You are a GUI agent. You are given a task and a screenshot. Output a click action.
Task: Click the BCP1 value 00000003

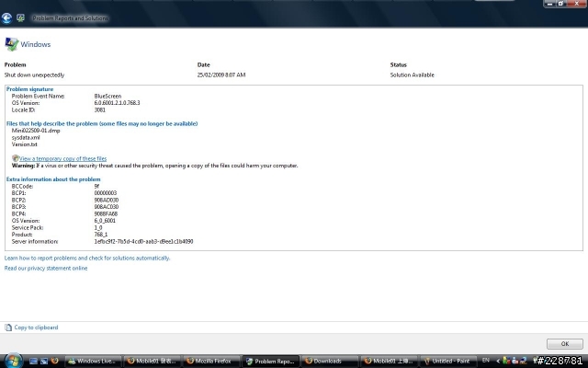[106, 193]
